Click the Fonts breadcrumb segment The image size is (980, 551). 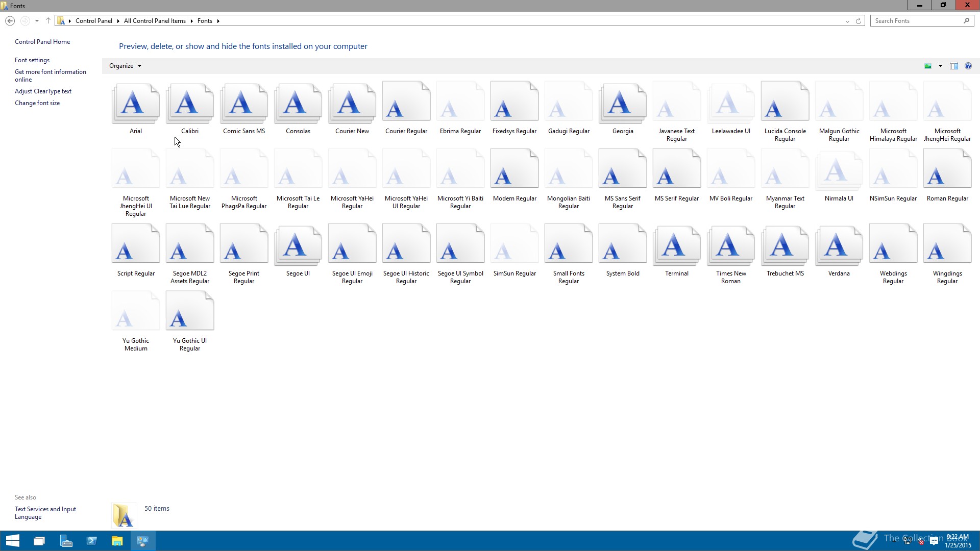pyautogui.click(x=205, y=21)
